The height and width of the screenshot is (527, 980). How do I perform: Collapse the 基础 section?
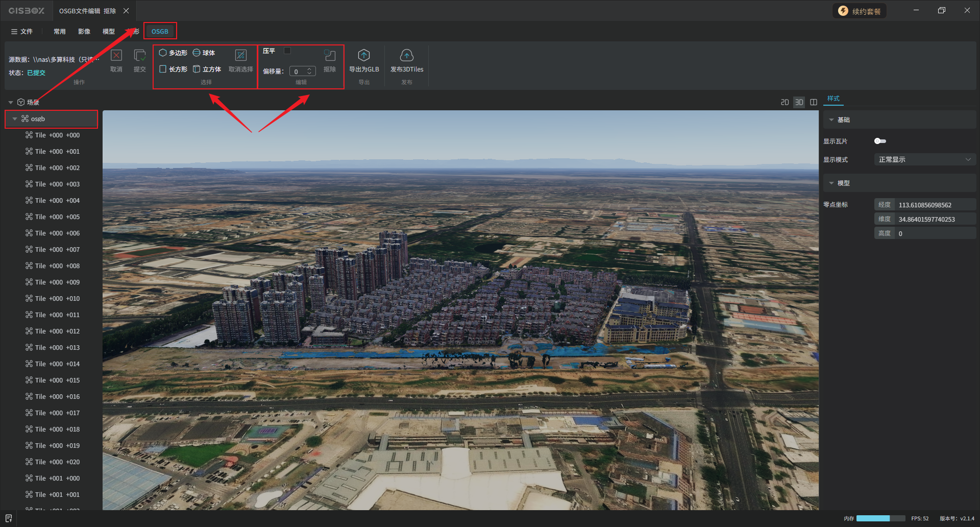(x=831, y=120)
